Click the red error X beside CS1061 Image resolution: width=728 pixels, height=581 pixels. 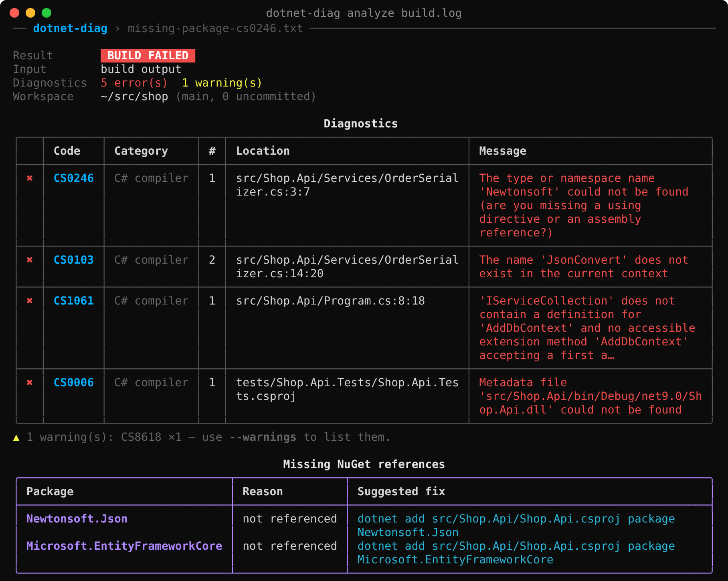point(30,301)
